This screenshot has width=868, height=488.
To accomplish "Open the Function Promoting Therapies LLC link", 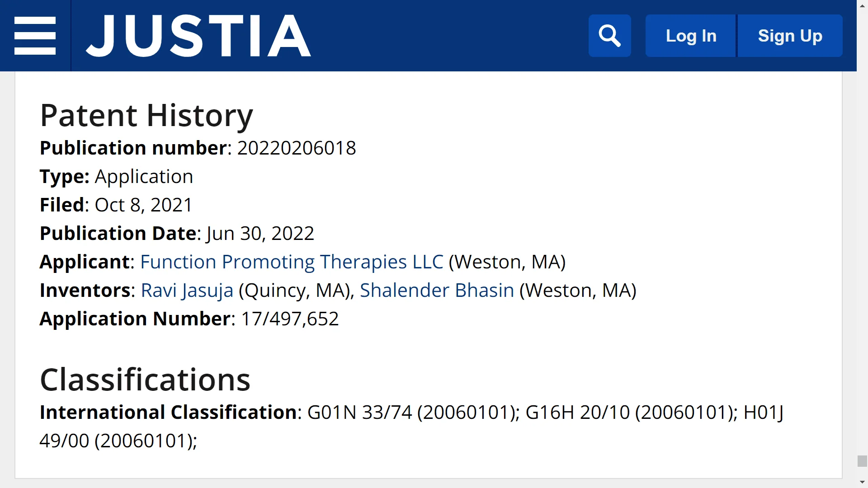I will click(292, 262).
